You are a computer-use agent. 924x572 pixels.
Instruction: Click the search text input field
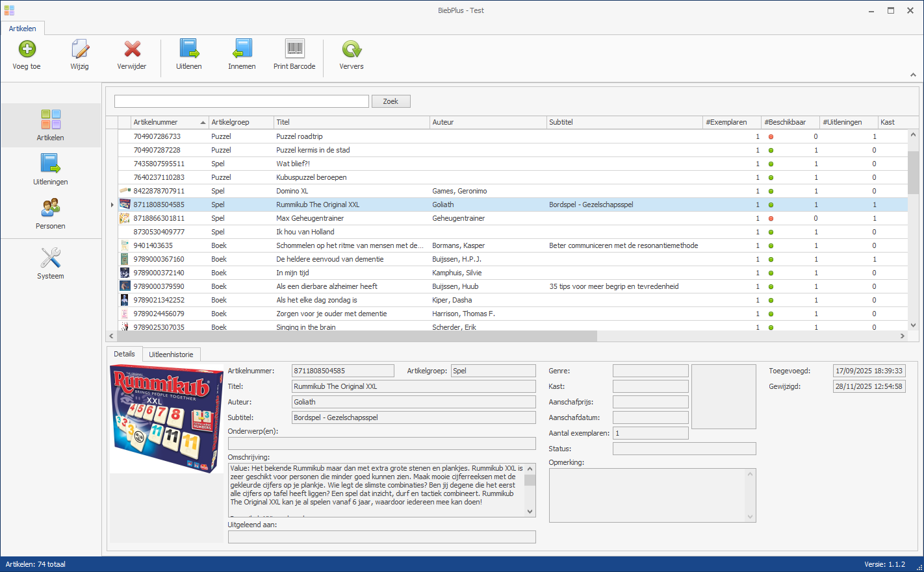[x=241, y=101]
